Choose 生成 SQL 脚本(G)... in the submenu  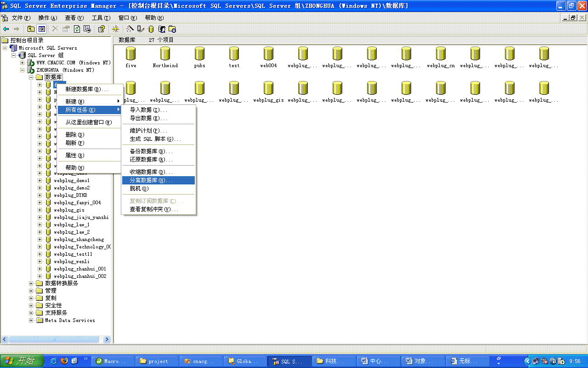tap(158, 139)
